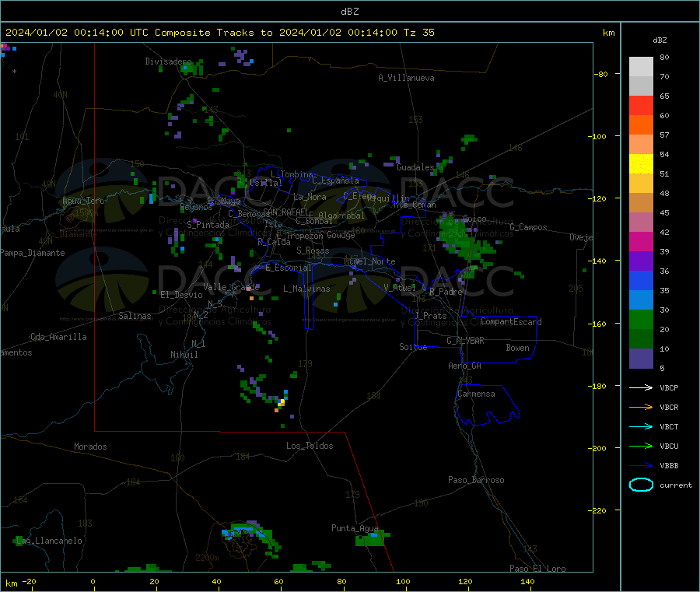Viewport: 700px width, 592px height.
Task: Click the 'S_Rosas' map label
Action: coord(313,251)
